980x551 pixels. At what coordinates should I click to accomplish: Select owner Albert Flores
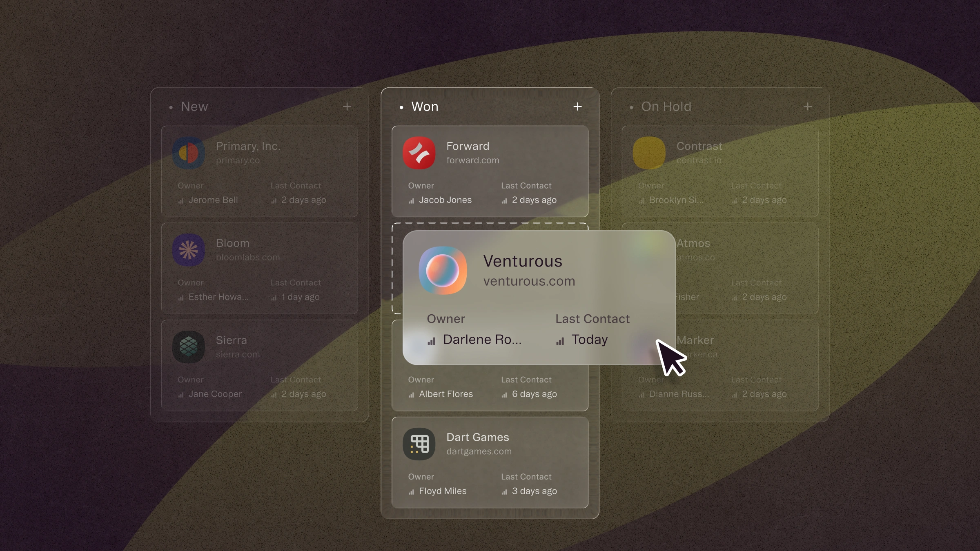[446, 394]
